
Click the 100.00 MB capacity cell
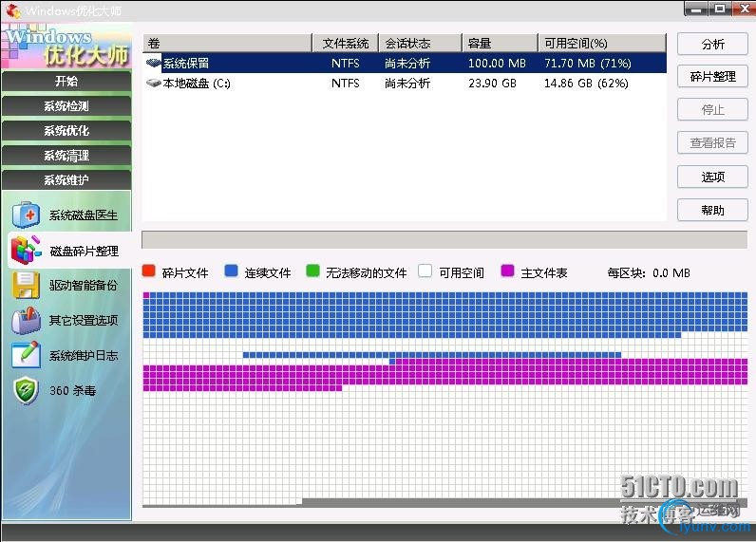pyautogui.click(x=497, y=63)
